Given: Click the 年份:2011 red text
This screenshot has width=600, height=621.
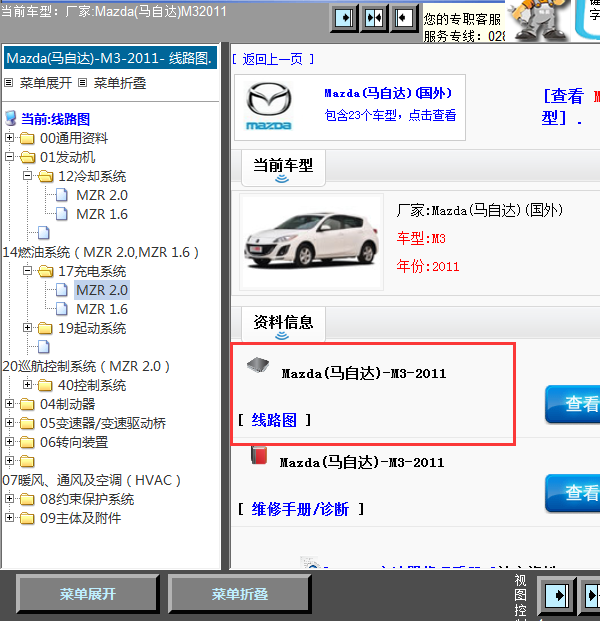Looking at the screenshot, I should click(x=428, y=266).
